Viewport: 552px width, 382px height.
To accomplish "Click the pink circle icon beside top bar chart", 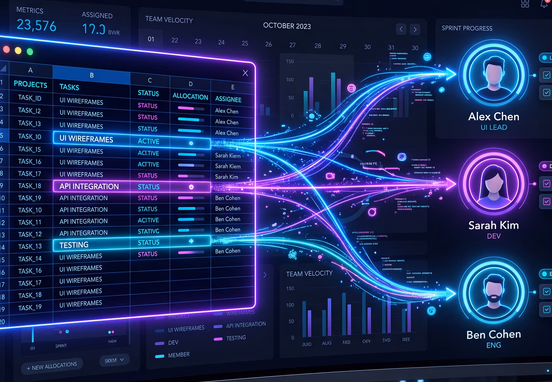I will tap(351, 88).
